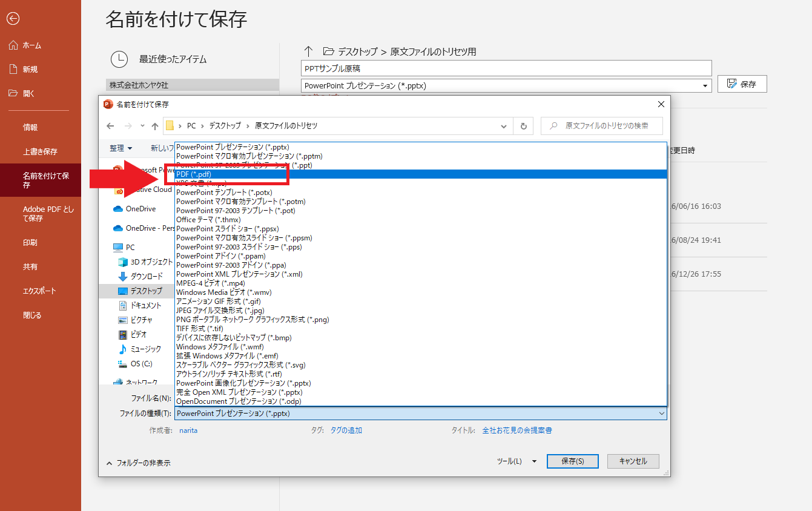Select PowerPoint マクロ有効プレゼンテーション (*.pptm) option
The image size is (812, 511).
(x=421, y=156)
